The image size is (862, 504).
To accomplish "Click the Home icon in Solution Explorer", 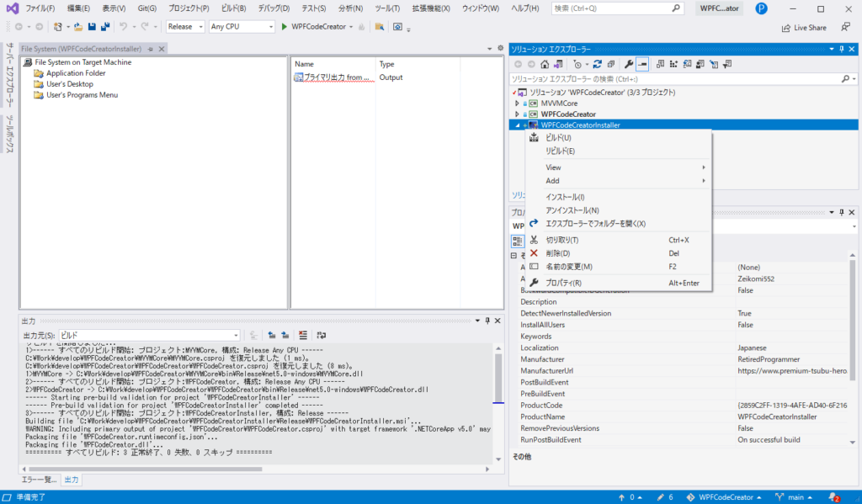I will 545,64.
